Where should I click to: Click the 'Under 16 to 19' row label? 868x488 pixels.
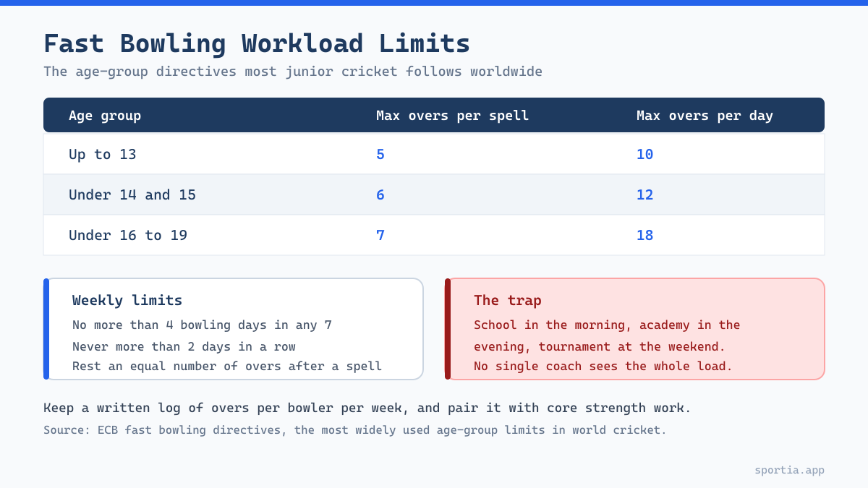[x=128, y=235]
